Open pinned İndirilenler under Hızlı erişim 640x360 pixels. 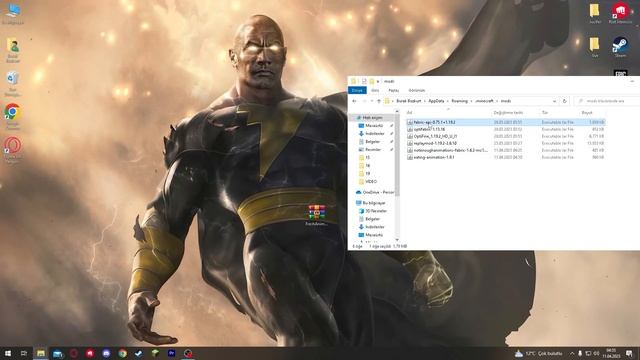tap(374, 133)
